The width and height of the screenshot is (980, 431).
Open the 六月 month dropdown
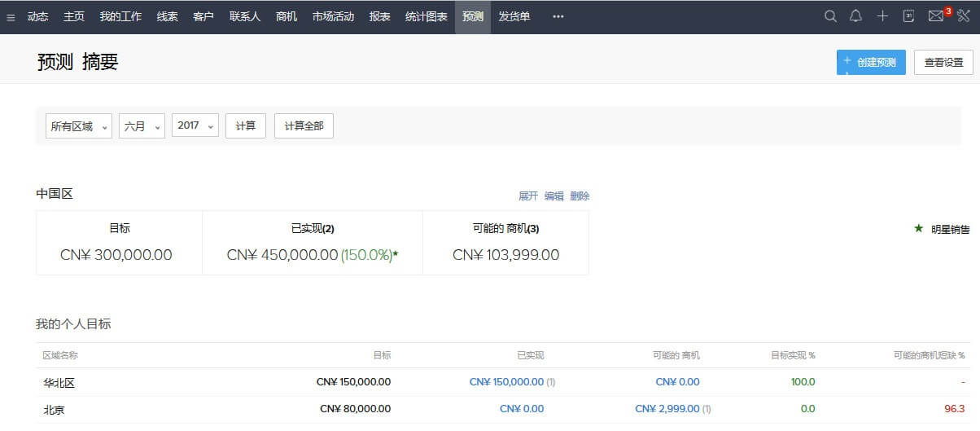point(142,126)
